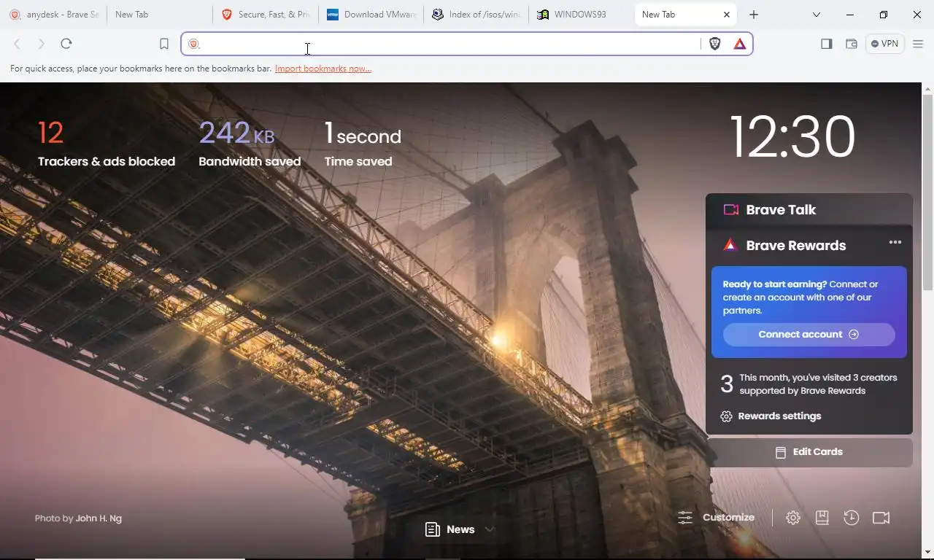
Task: Open the settings gear icon at bottom
Action: (x=793, y=518)
